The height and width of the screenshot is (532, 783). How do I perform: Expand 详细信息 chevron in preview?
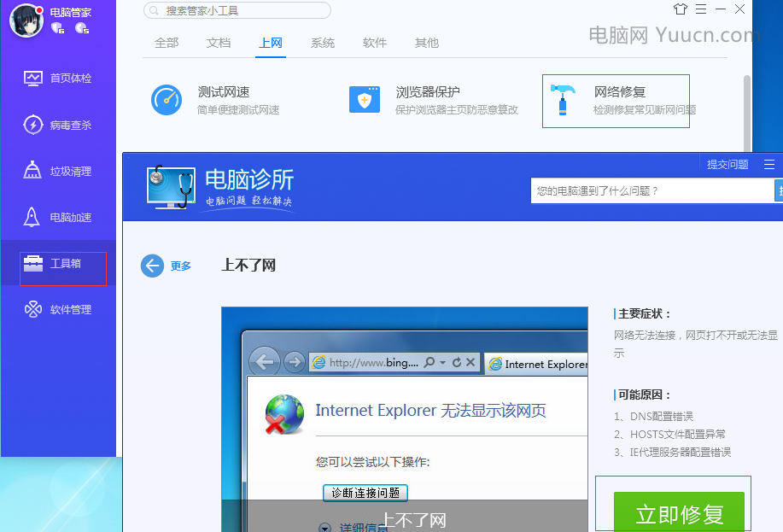[325, 527]
